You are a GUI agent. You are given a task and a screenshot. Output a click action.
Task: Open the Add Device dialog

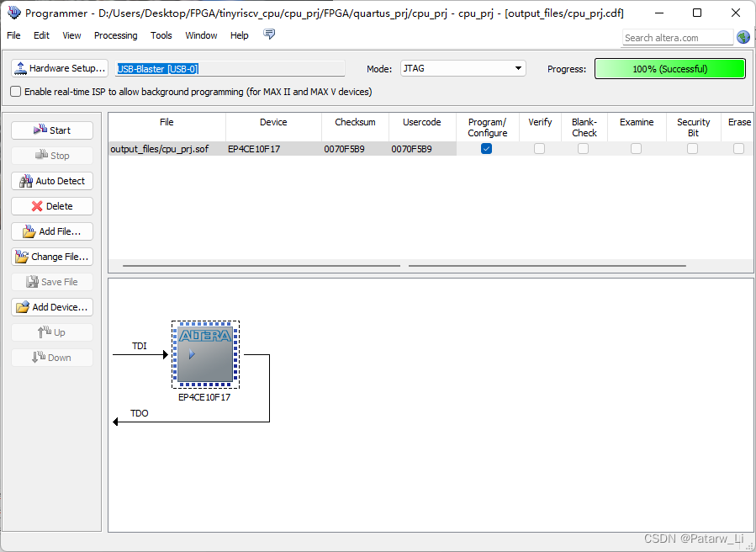pos(52,307)
